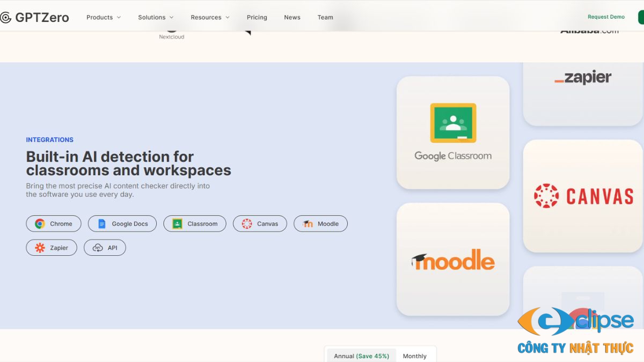The image size is (644, 362).
Task: Select the Moodle integration button
Action: pyautogui.click(x=320, y=224)
